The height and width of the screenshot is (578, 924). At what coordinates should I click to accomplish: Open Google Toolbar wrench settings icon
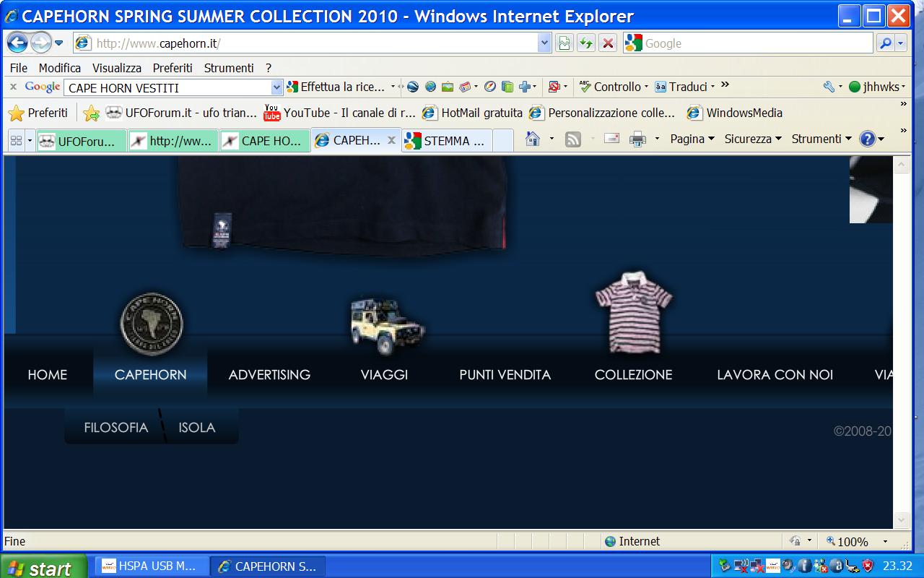tap(829, 87)
